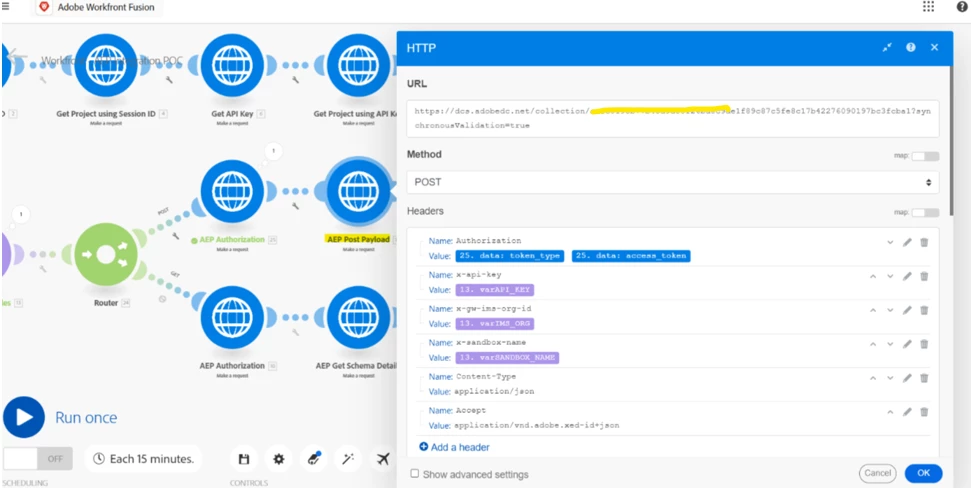Open the hamburger menu at top left

click(5, 6)
